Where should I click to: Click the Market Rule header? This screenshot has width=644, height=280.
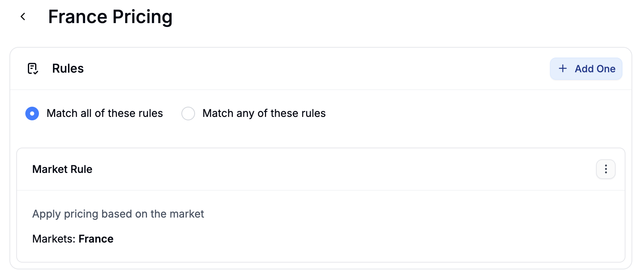62,169
